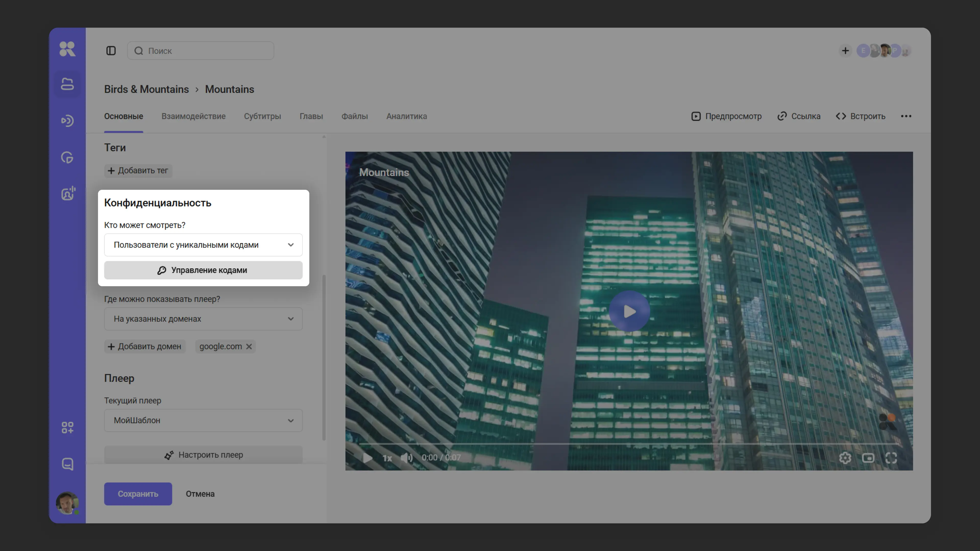The image size is (980, 551).
Task: Open the three-dots more options menu
Action: pos(906,116)
